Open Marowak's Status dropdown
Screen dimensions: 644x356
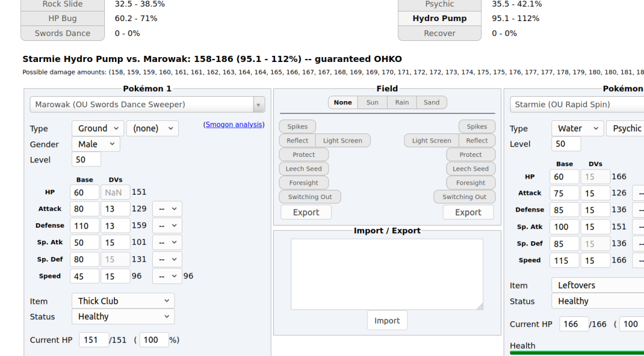point(123,316)
